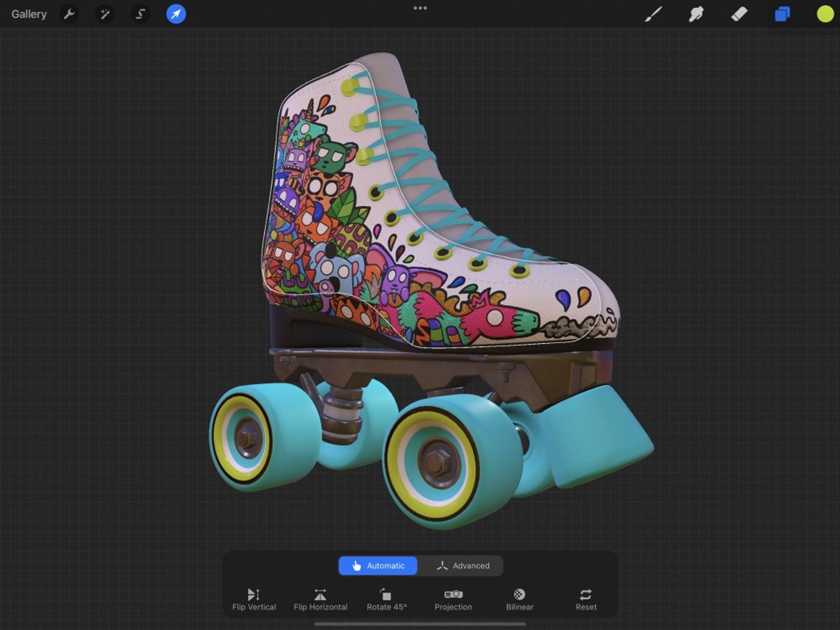Rotate the selection 45 degrees

point(387,598)
